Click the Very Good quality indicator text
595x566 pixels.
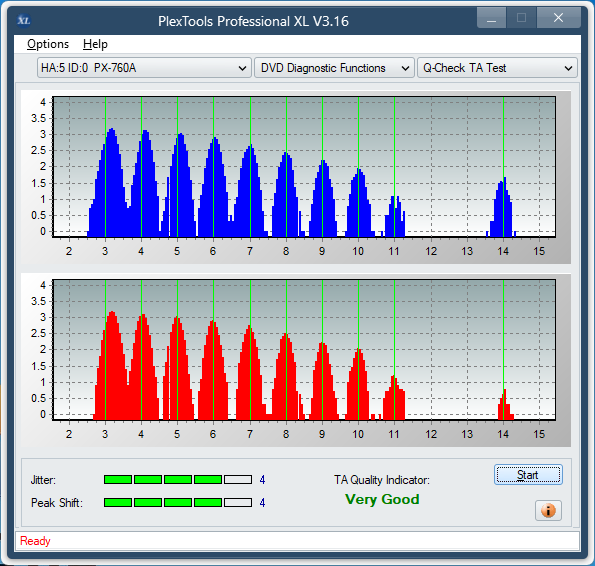tap(382, 499)
